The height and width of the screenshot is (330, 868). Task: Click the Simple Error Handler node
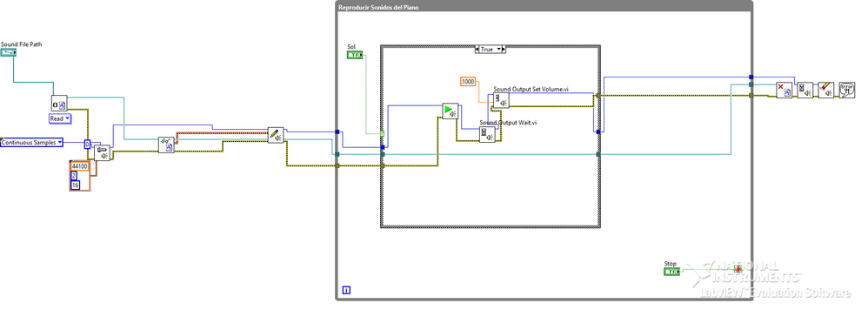pos(847,90)
